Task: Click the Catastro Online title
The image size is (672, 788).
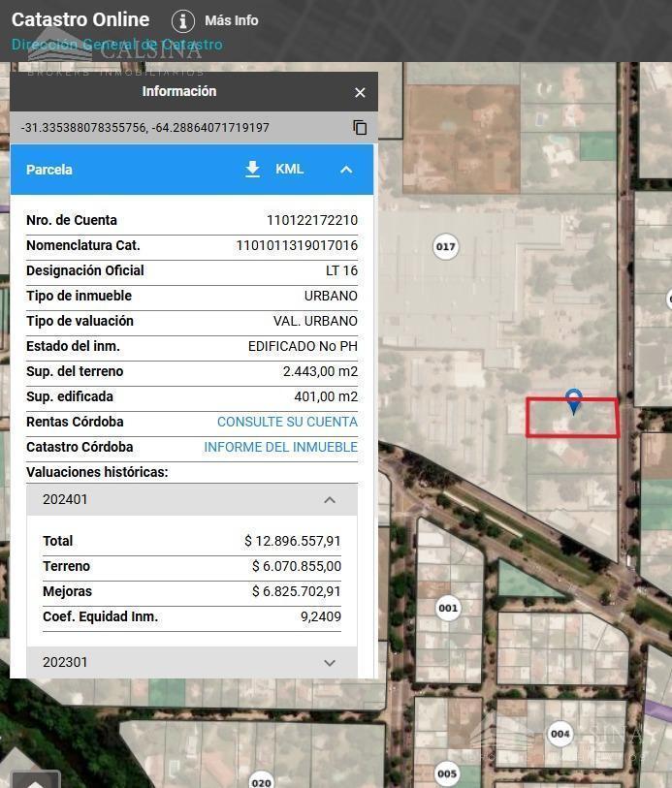Action: click(80, 19)
